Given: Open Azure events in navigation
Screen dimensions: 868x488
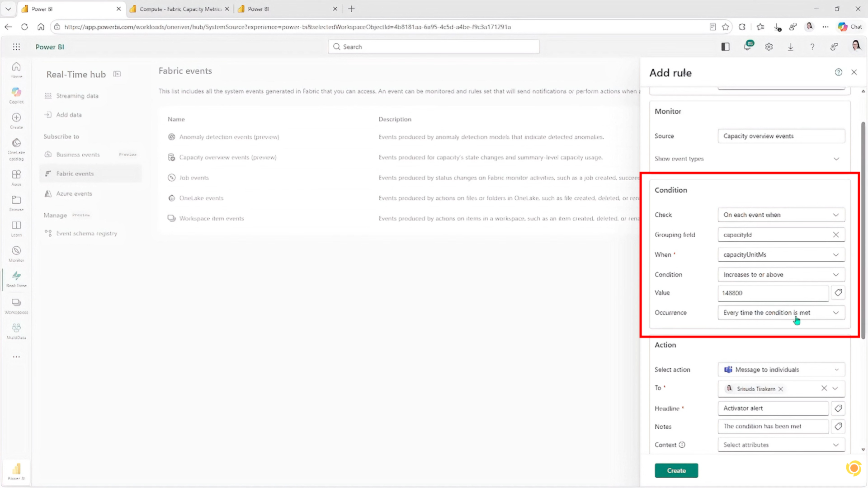Looking at the screenshot, I should pos(74,194).
